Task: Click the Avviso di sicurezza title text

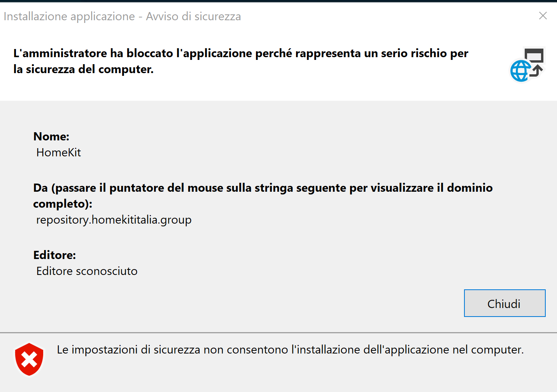Action: (x=193, y=16)
